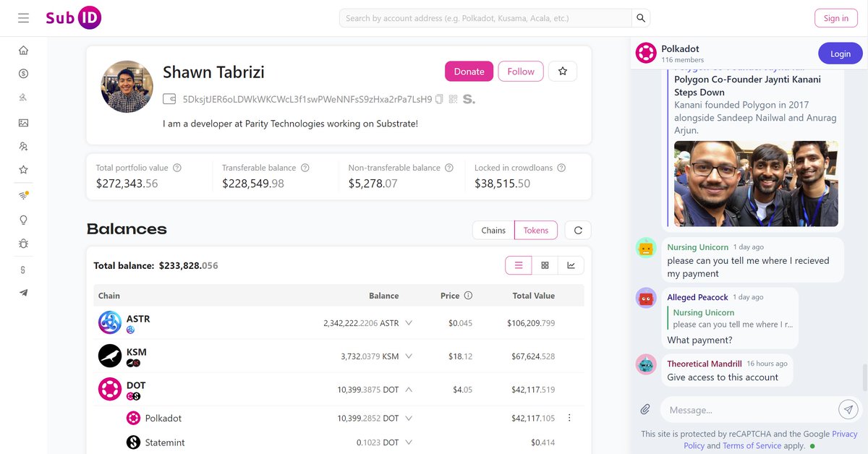This screenshot has width=868, height=454.
Task: Open the Wi-Fi signal sidebar icon
Action: point(23,195)
